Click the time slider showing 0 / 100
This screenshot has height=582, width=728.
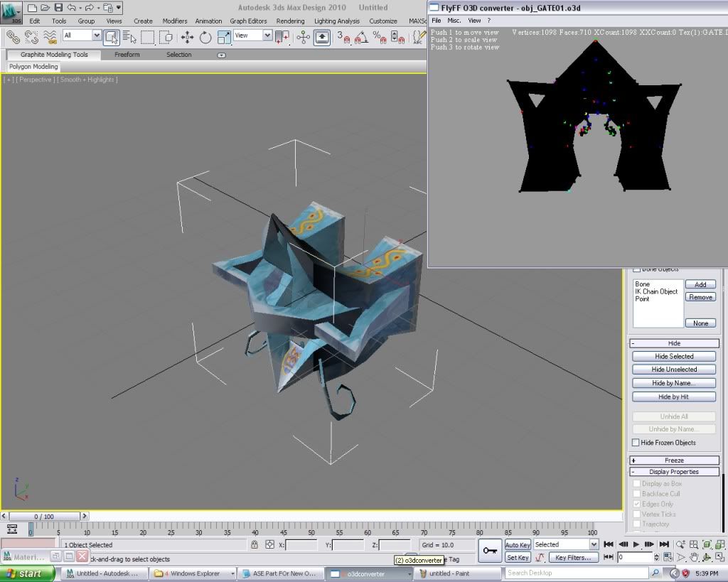click(x=44, y=517)
